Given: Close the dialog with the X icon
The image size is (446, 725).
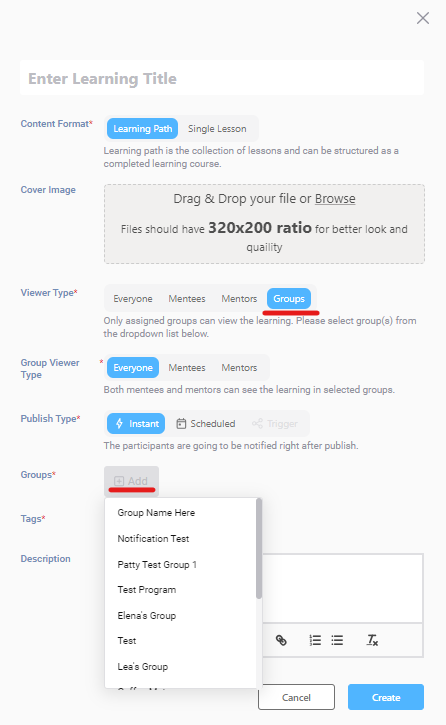Looking at the screenshot, I should click(x=423, y=18).
